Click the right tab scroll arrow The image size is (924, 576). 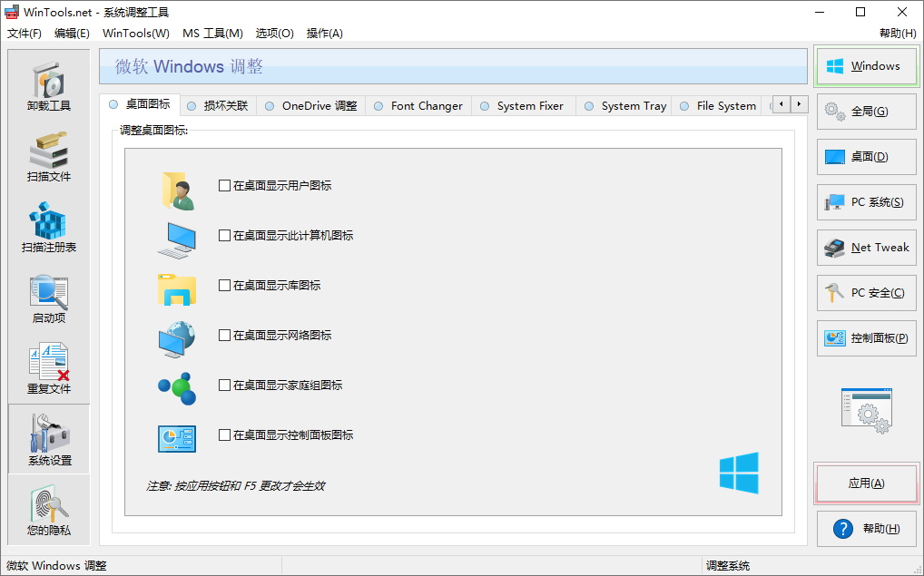pyautogui.click(x=798, y=104)
